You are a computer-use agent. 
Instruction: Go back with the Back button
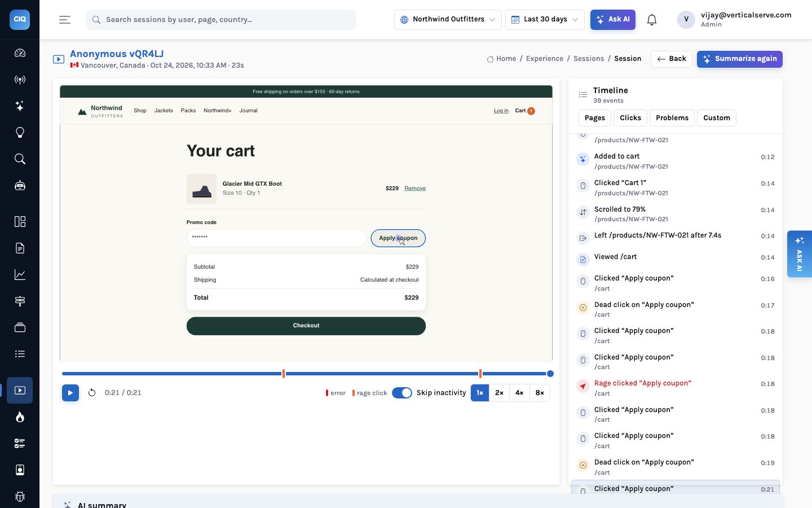click(671, 59)
